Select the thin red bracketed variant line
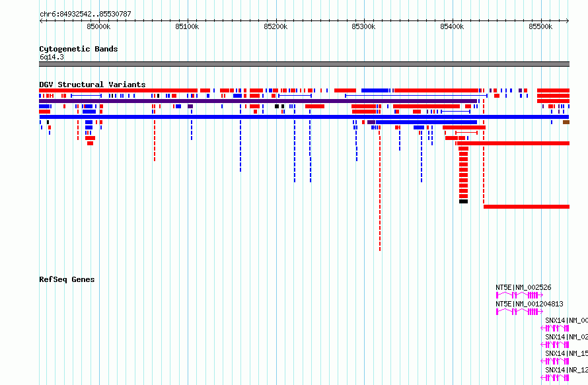Image resolution: width=588 pixels, height=385 pixels. (466, 133)
